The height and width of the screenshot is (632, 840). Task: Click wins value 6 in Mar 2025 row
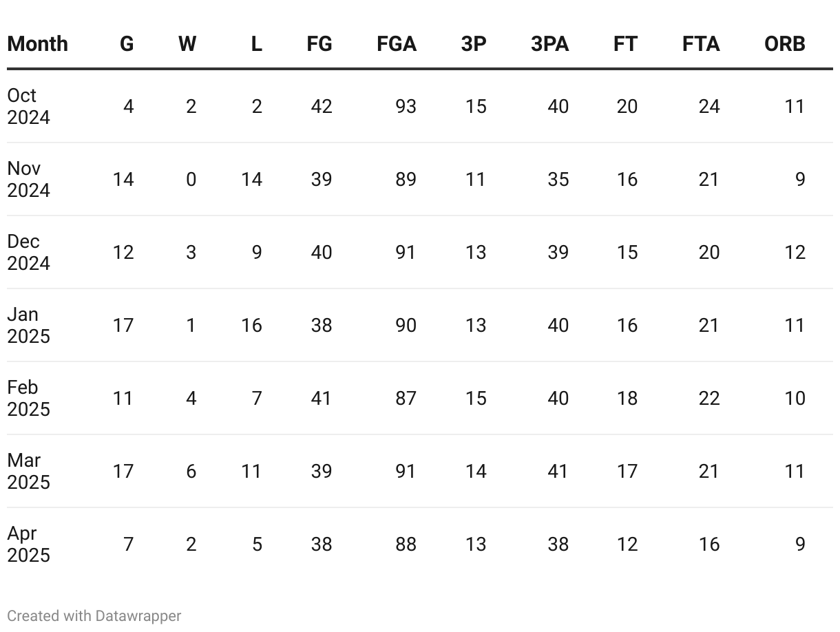click(191, 471)
